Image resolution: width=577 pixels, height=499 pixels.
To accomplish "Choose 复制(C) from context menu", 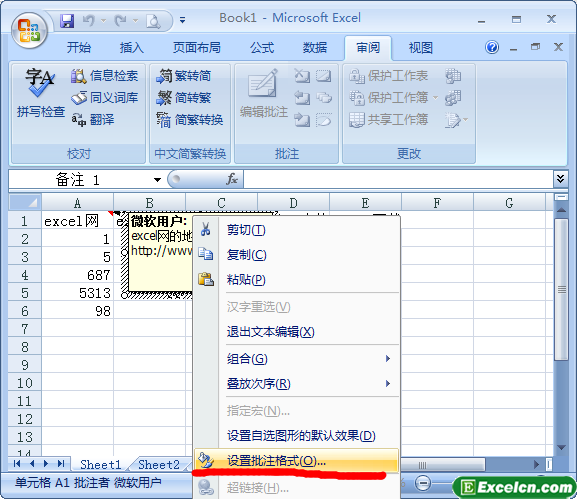I will point(297,255).
